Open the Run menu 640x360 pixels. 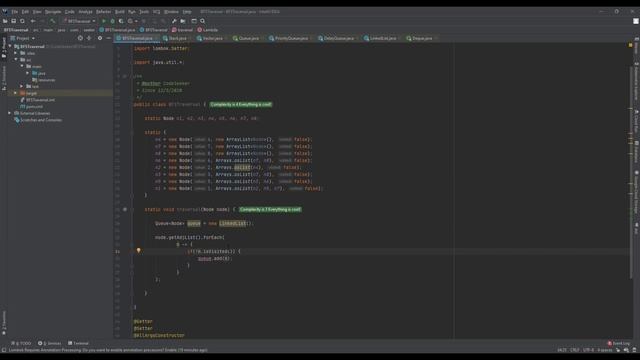132,12
